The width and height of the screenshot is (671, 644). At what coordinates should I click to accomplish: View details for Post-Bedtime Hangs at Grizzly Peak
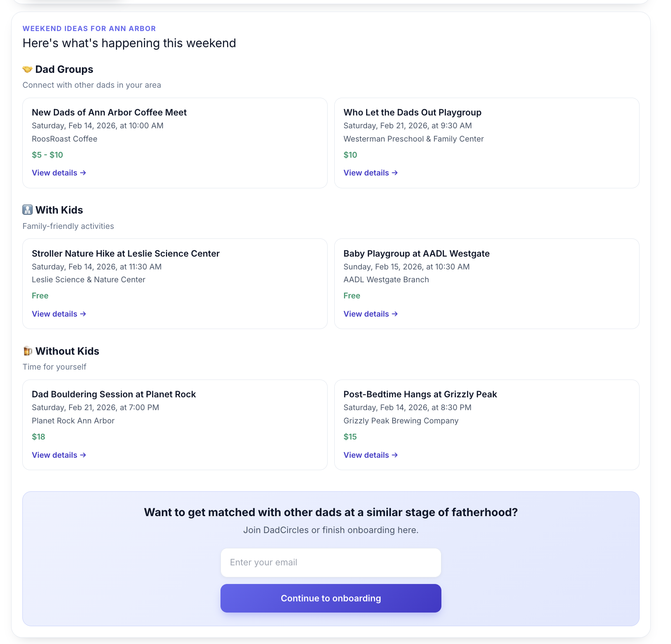pyautogui.click(x=370, y=455)
